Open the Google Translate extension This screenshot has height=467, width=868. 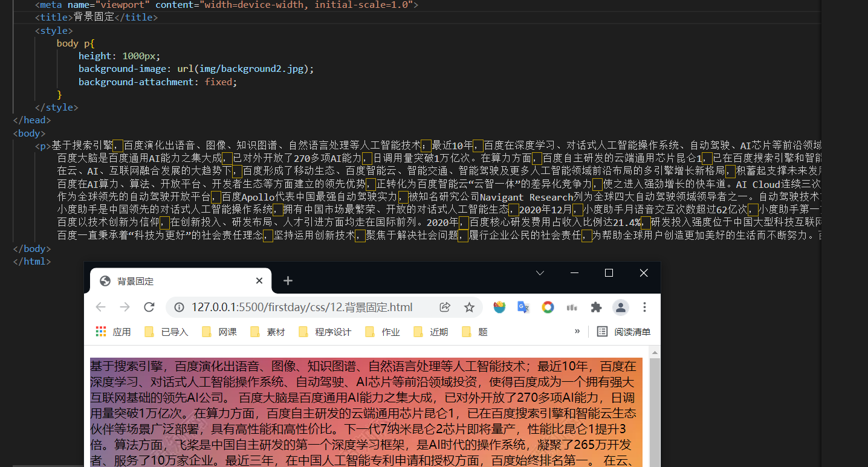click(x=523, y=307)
